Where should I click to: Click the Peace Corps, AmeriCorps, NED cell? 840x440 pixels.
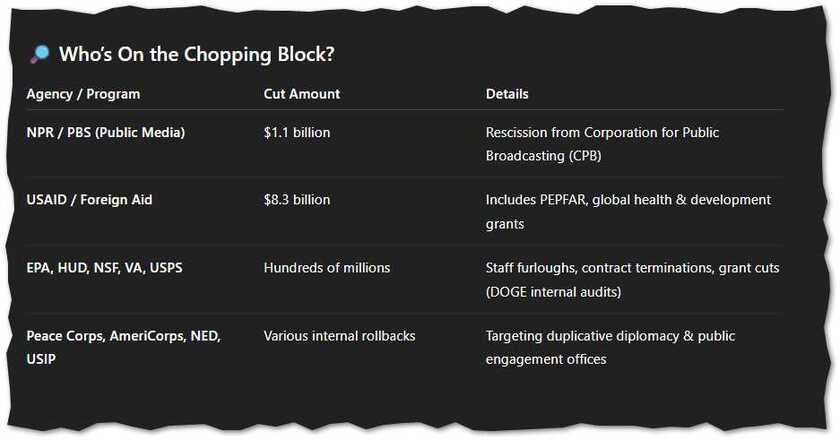pyautogui.click(x=123, y=336)
